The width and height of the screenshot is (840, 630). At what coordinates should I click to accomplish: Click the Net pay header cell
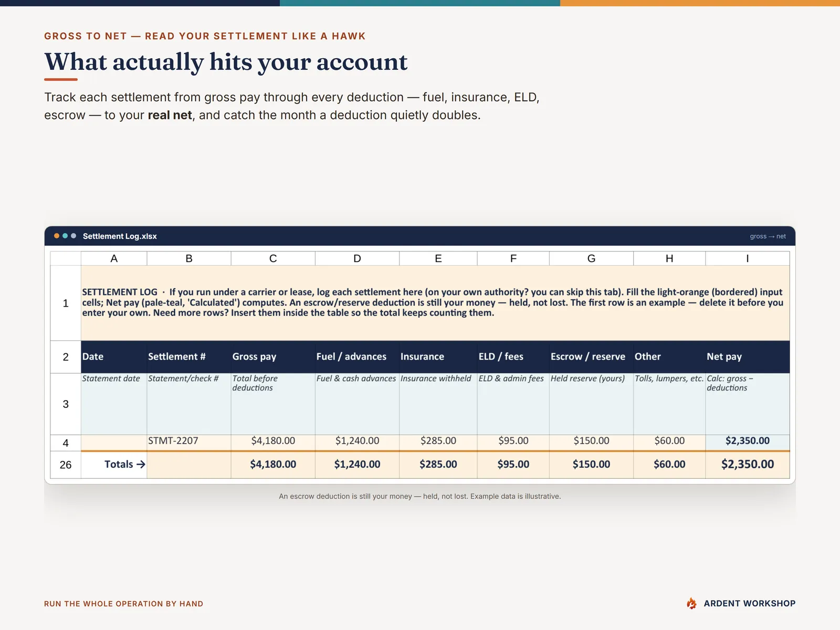[x=748, y=357]
